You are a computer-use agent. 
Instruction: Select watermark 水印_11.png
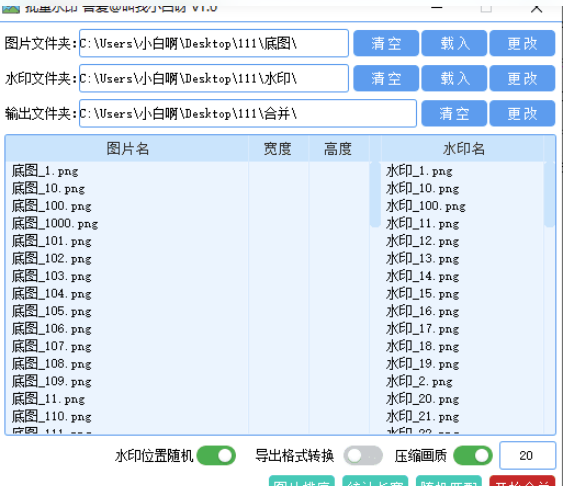click(463, 224)
